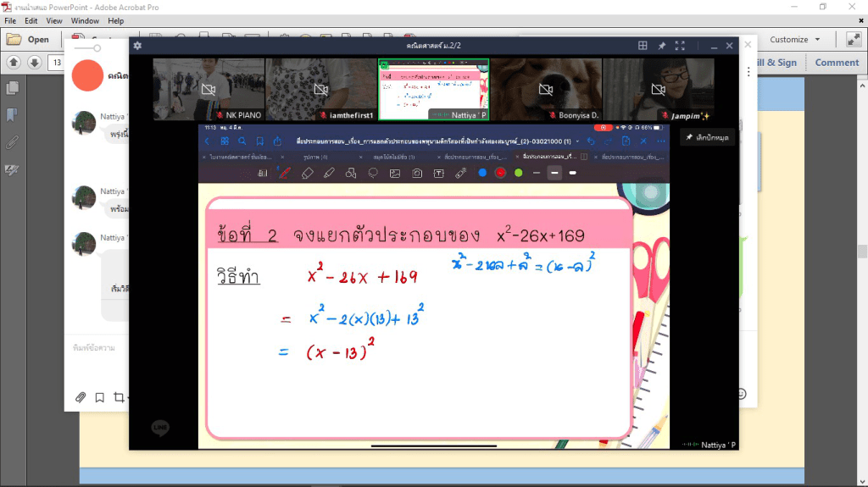Open the File menu
This screenshot has width=868, height=487.
pyautogui.click(x=10, y=20)
